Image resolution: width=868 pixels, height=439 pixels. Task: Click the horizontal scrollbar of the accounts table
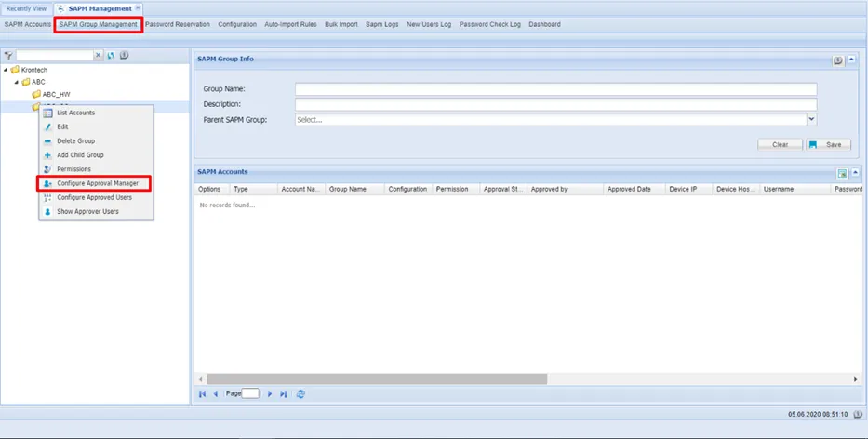[377, 379]
